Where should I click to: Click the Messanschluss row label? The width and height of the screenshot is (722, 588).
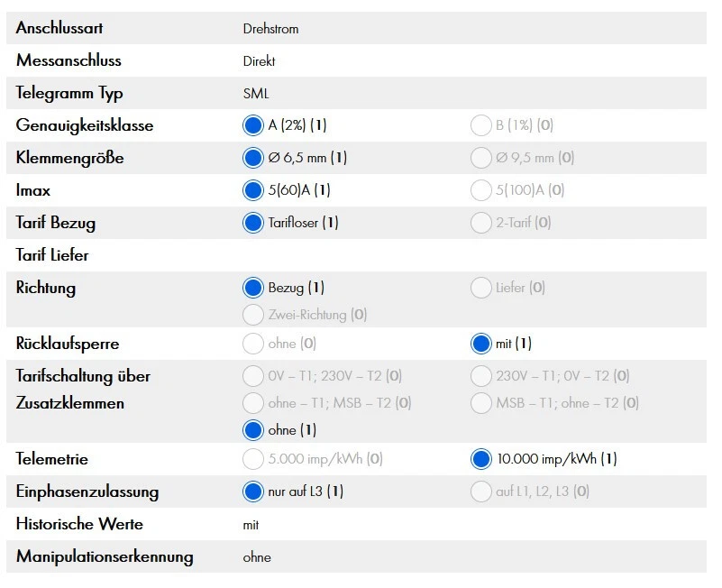pos(69,60)
